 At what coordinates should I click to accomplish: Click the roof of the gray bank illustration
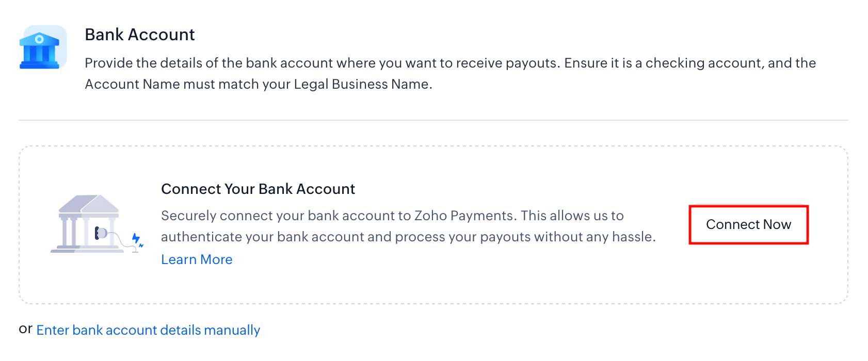pos(89,204)
